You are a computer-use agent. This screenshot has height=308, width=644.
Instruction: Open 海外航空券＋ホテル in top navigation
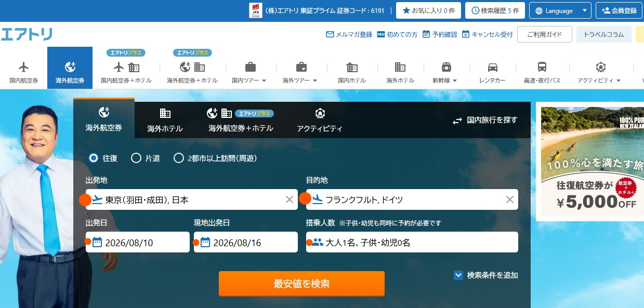pos(192,68)
